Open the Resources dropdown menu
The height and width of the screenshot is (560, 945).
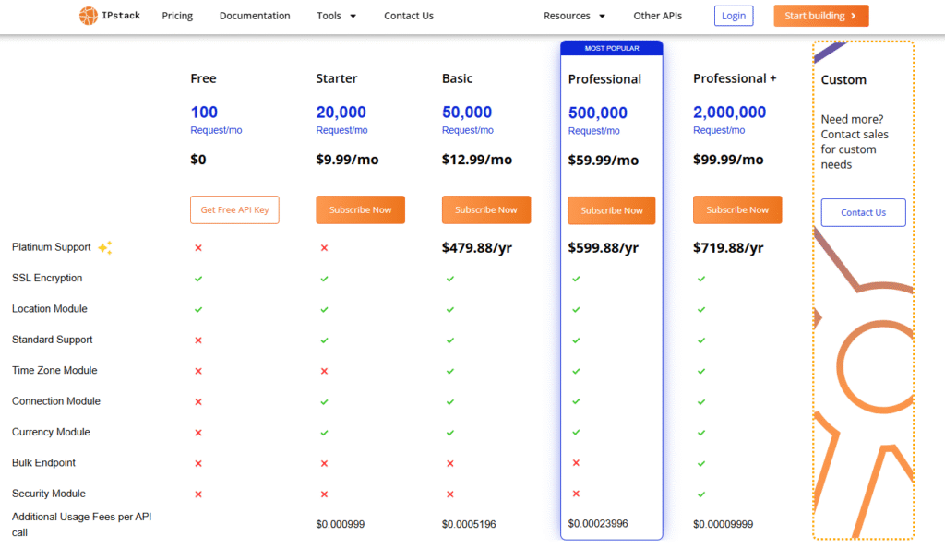point(574,16)
